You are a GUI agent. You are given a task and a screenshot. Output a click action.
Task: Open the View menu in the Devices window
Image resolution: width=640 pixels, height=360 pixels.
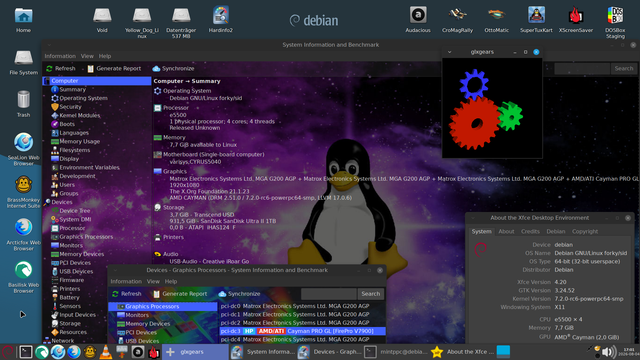tap(153, 281)
